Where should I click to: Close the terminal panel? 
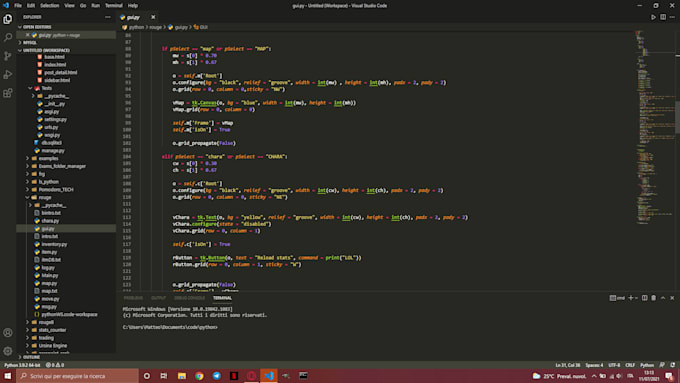tap(672, 298)
